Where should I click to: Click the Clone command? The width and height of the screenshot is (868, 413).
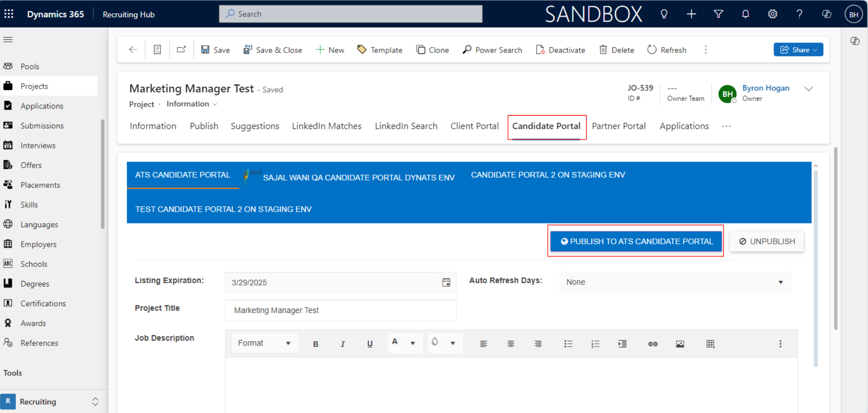(433, 50)
